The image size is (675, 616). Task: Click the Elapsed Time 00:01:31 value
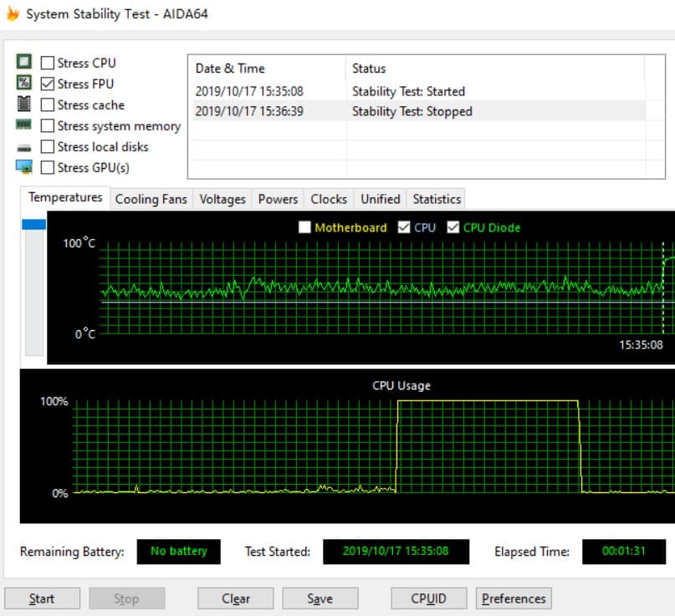click(624, 552)
